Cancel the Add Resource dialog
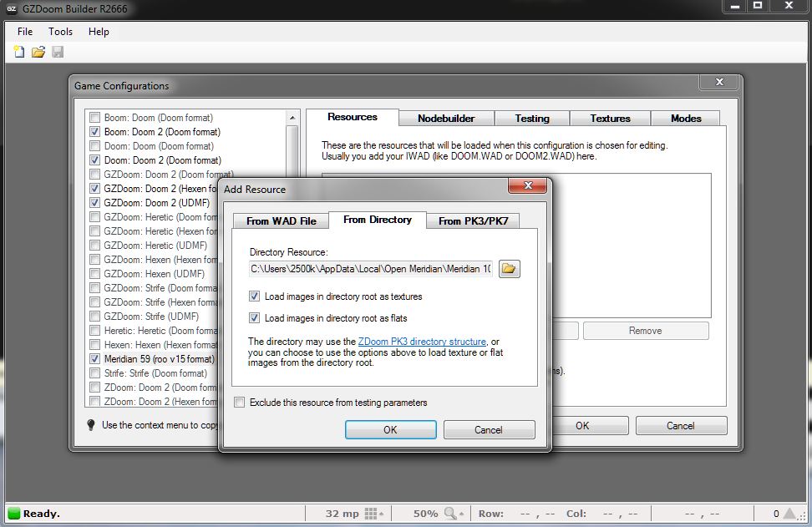Image resolution: width=812 pixels, height=527 pixels. click(489, 429)
